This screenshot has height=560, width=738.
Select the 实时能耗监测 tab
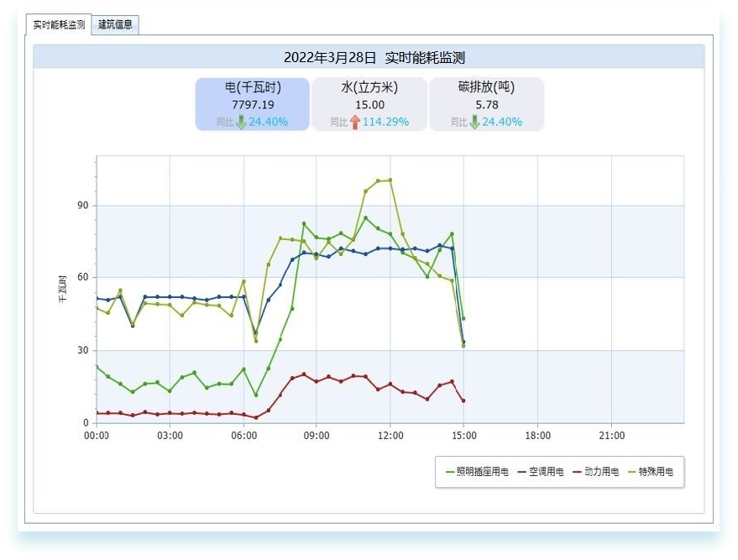coord(59,24)
